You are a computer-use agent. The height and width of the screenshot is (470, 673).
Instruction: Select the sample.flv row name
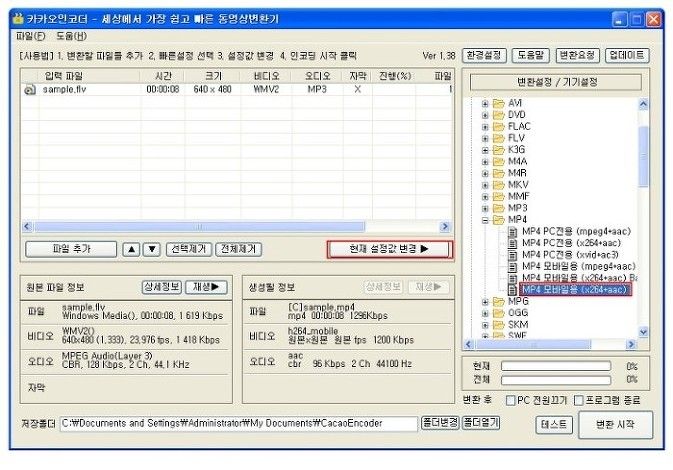click(x=64, y=90)
